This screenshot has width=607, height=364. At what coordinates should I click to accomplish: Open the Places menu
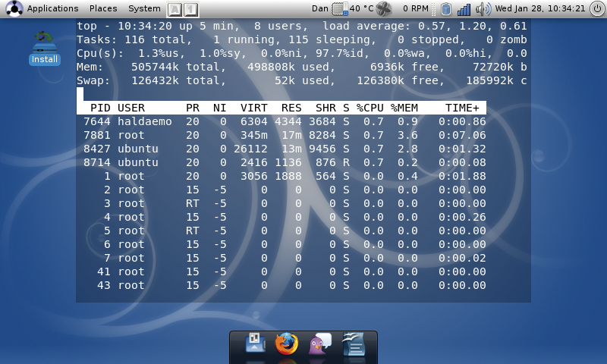[x=103, y=8]
